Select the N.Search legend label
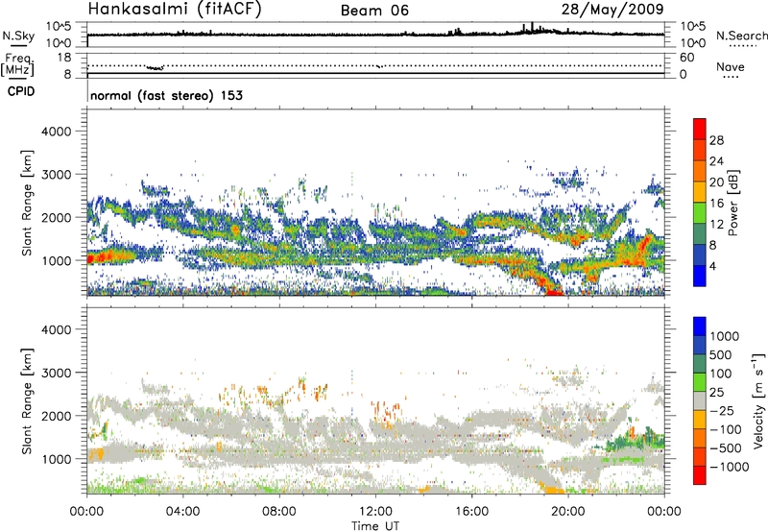Image resolution: width=768 pixels, height=532 pixels. click(741, 36)
